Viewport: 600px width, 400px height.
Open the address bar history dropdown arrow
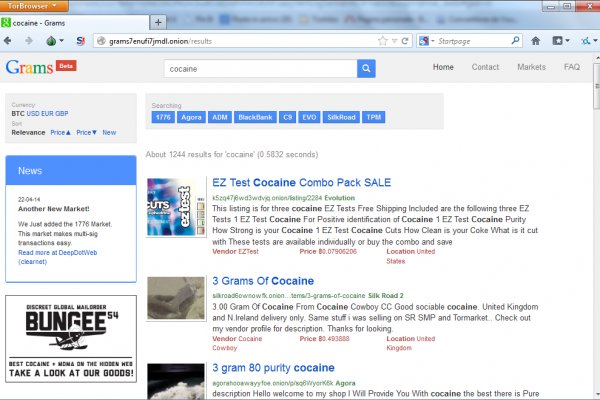pyautogui.click(x=395, y=41)
